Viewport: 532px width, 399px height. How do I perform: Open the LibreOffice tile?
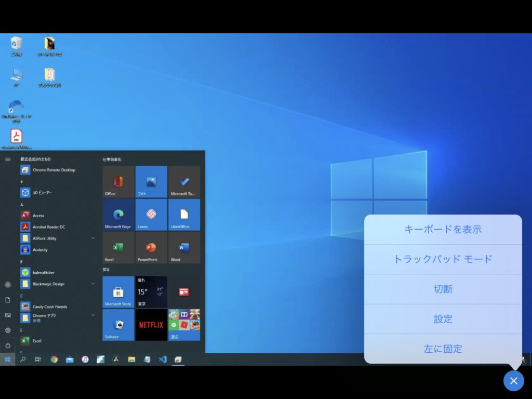coord(184,215)
